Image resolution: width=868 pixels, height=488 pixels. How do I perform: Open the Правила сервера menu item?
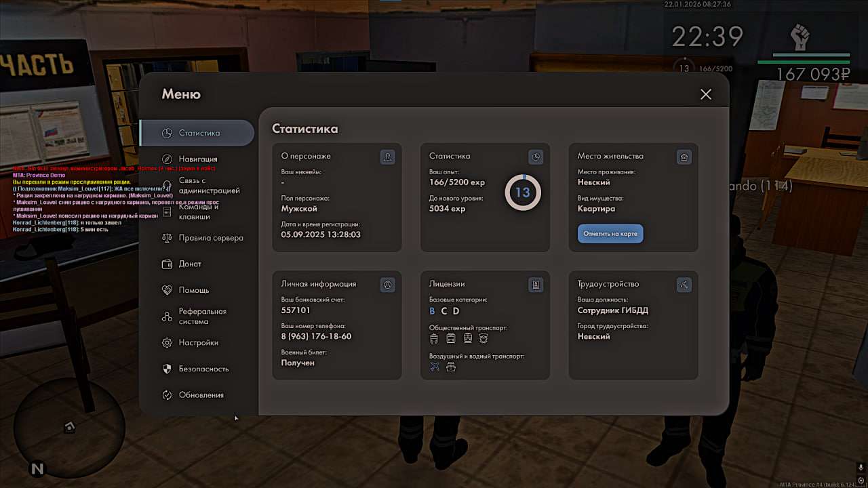point(210,238)
